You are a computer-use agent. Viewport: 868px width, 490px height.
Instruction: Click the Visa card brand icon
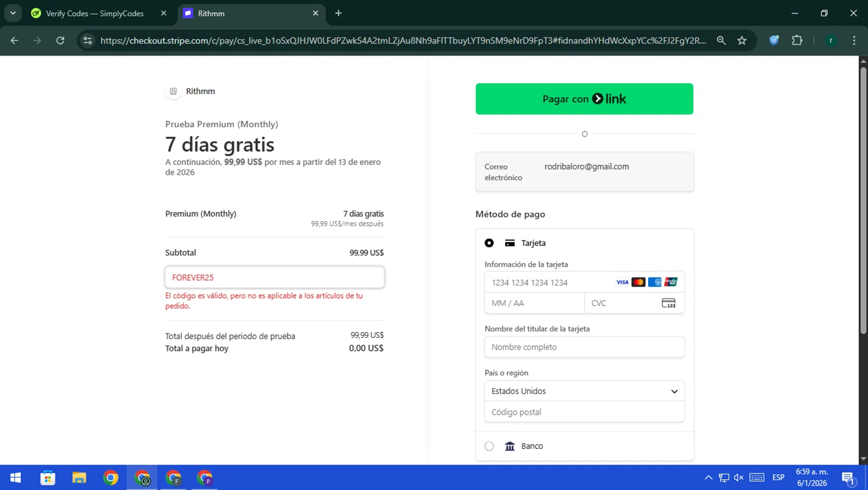pos(622,282)
